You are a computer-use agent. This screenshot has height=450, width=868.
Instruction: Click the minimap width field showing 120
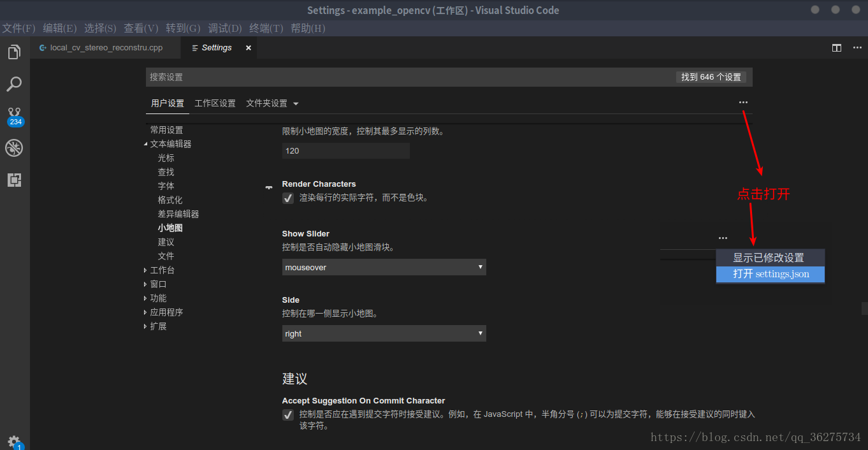tap(346, 151)
